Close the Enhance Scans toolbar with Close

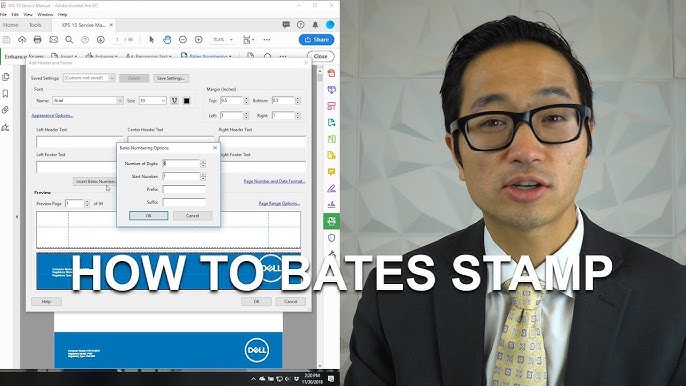pyautogui.click(x=320, y=56)
